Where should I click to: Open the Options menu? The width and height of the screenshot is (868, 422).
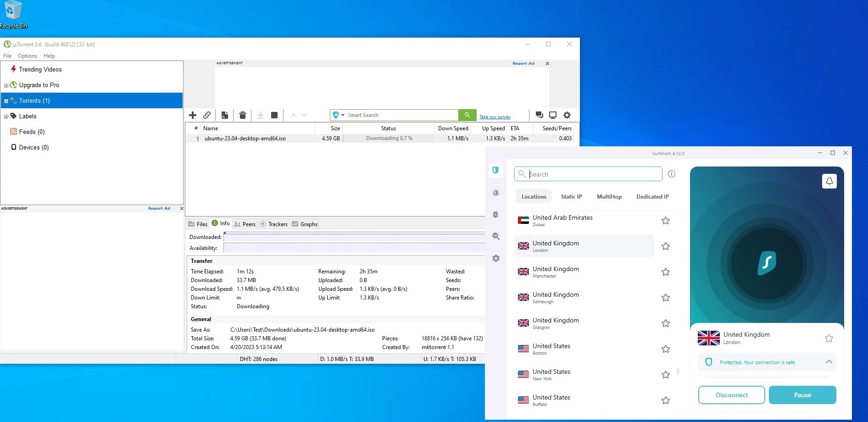27,56
